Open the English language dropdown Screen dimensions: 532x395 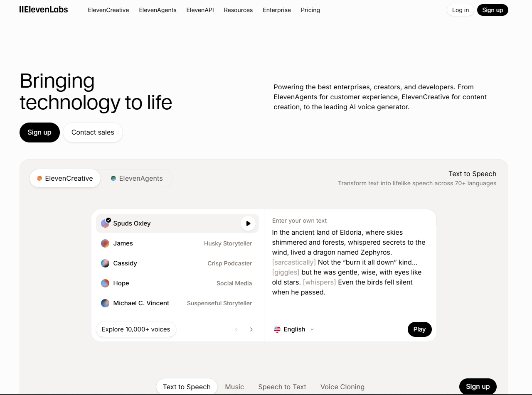tap(294, 329)
